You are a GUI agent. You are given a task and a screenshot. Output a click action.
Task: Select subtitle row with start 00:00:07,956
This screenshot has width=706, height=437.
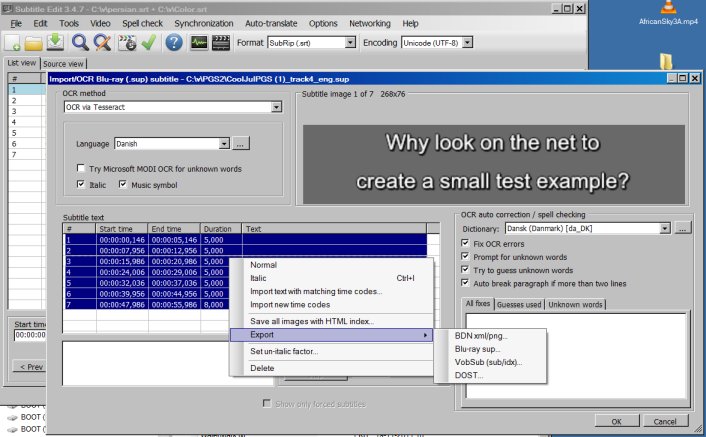(245, 251)
